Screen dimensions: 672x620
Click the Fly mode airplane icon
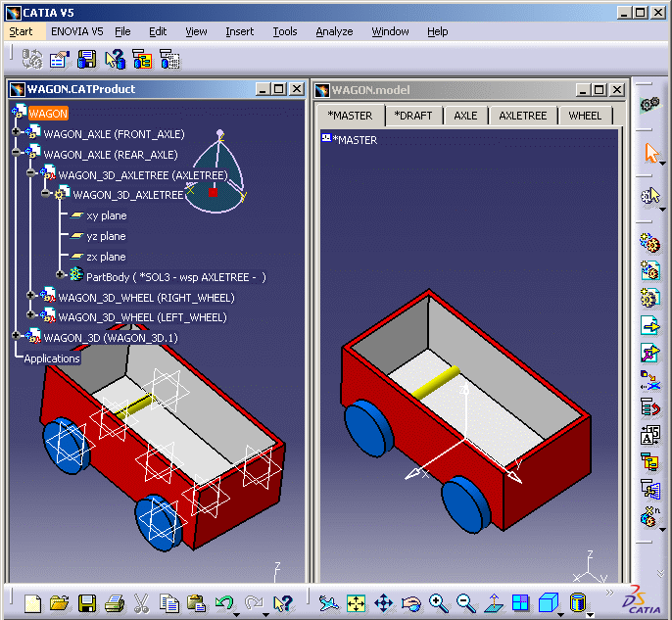coord(328,603)
